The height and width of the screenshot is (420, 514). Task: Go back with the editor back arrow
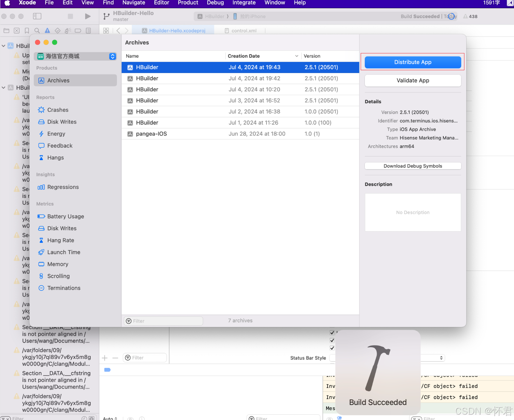click(118, 30)
